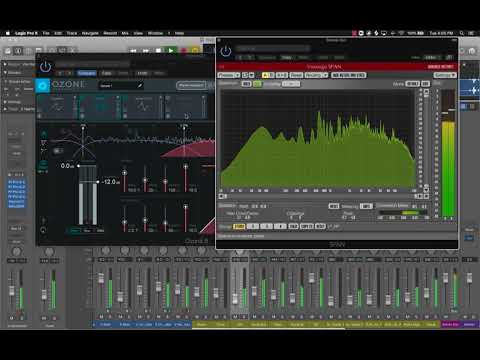The width and height of the screenshot is (480, 360).
Task: Open the Mode dropdown in SPAN
Action: tap(413, 84)
